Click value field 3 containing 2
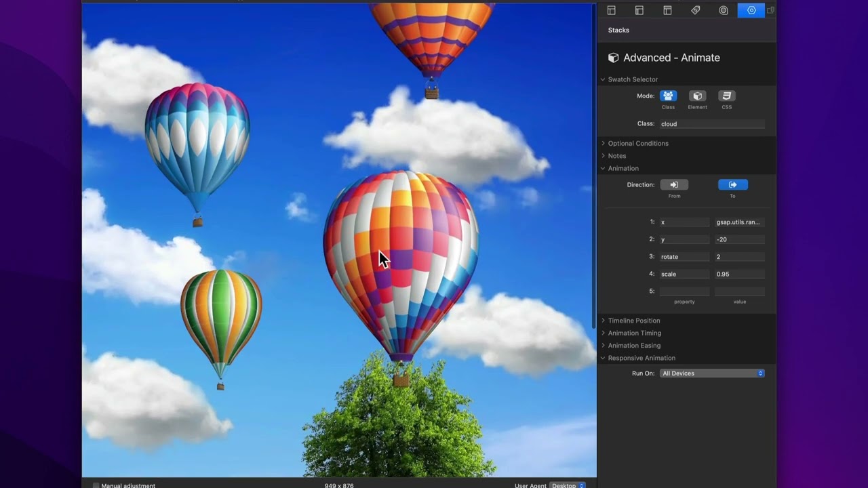 (x=740, y=257)
